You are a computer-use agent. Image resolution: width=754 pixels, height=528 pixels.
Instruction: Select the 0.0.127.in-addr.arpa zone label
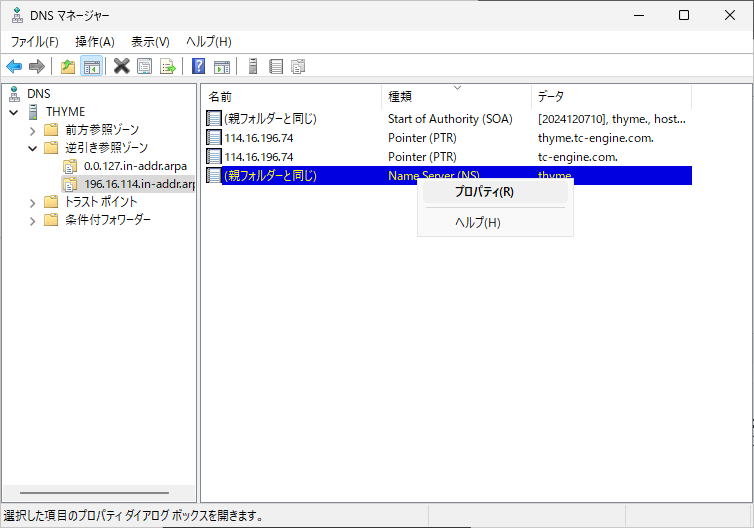(x=135, y=166)
